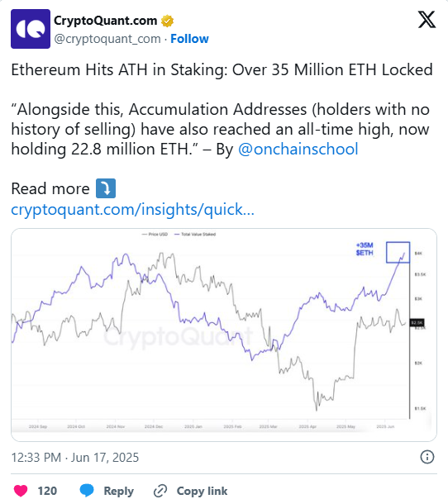Click the blue arrow emoji after Read more
This screenshot has height=499, width=448.
coord(106,188)
